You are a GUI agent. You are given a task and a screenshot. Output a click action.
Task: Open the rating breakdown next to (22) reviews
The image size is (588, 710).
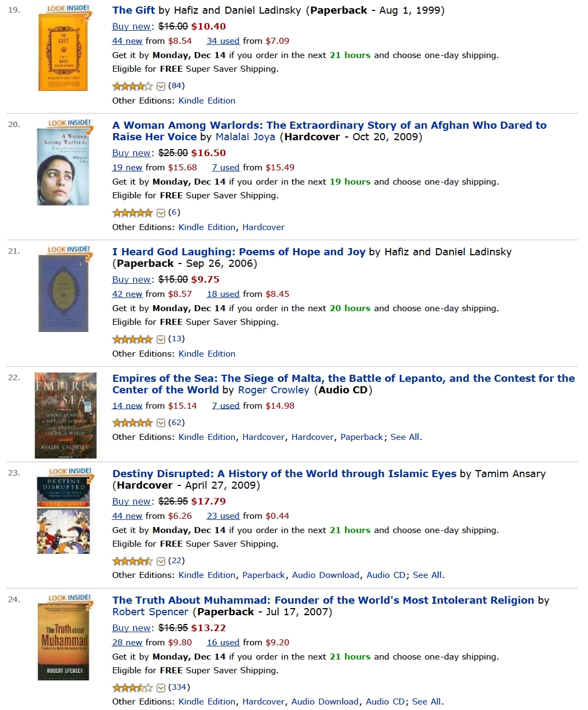click(161, 561)
